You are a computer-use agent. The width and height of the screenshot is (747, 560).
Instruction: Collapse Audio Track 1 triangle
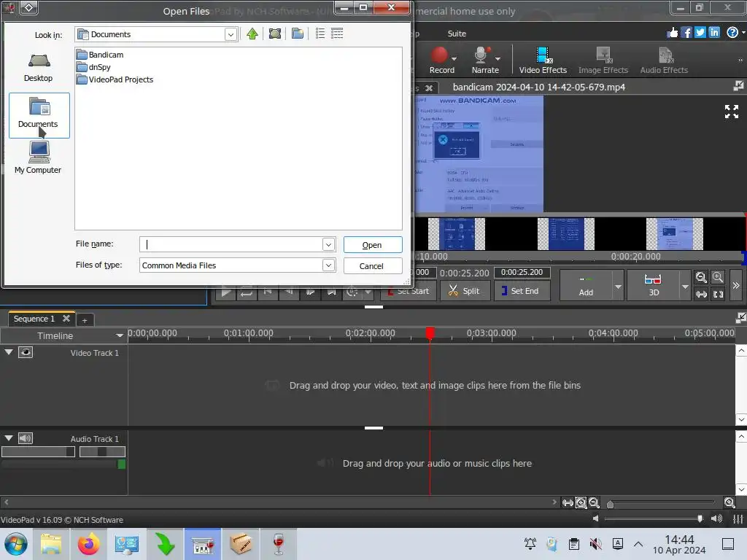9,438
